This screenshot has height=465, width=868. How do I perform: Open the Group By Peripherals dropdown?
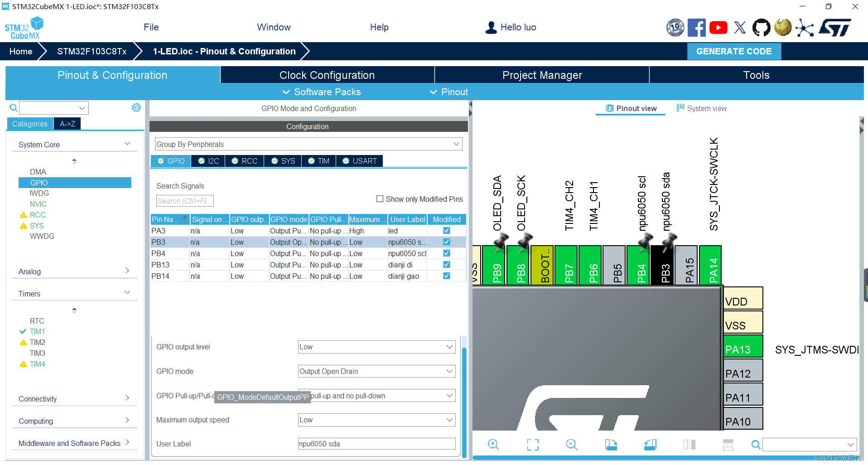(309, 144)
